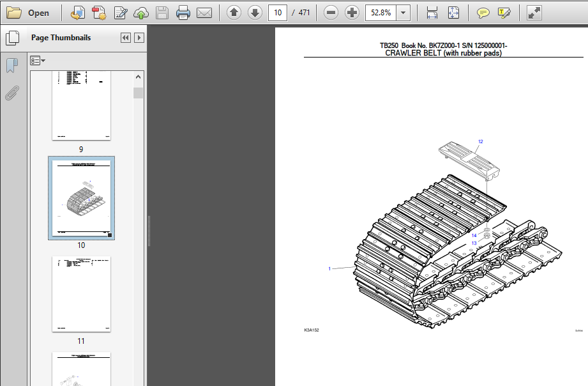Add a sticky note comment
The width and height of the screenshot is (588, 386).
pyautogui.click(x=483, y=13)
